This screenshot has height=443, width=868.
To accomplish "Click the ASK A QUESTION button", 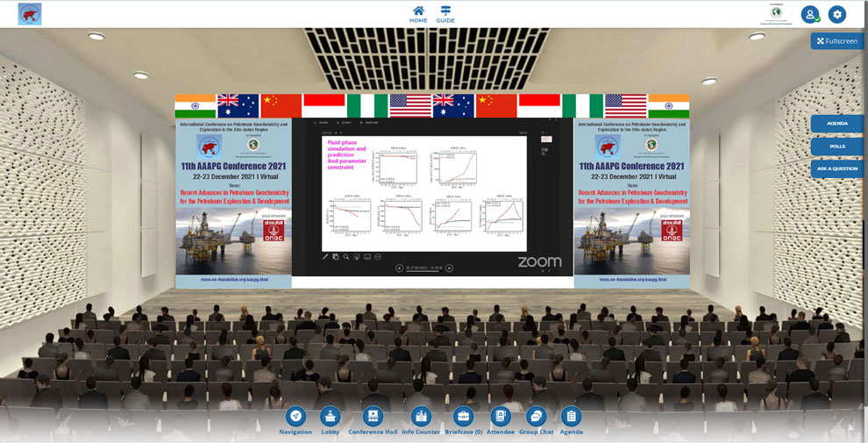I will [837, 169].
